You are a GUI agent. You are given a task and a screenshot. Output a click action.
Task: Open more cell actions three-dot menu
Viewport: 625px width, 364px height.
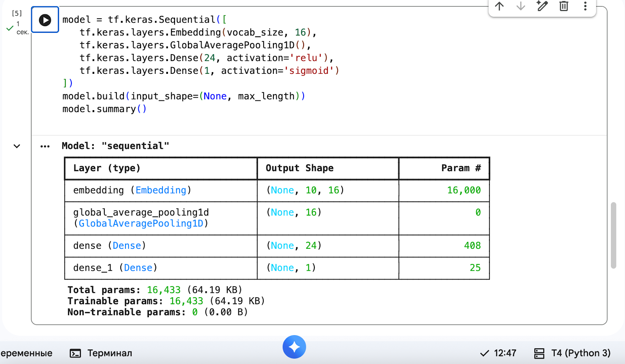585,6
